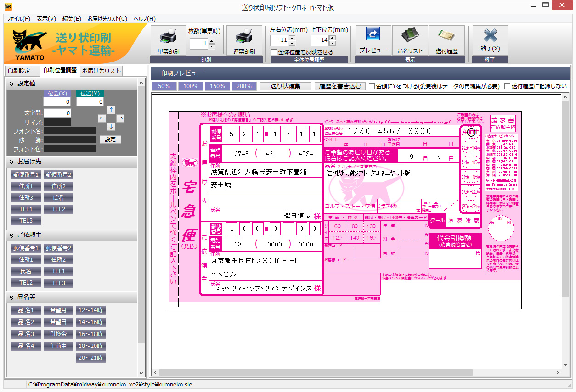Click left panel scrollbar down arrow

(x=141, y=373)
